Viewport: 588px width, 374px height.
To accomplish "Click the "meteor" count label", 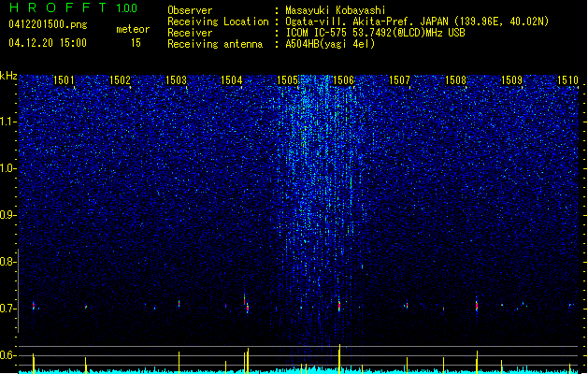I will tap(133, 29).
